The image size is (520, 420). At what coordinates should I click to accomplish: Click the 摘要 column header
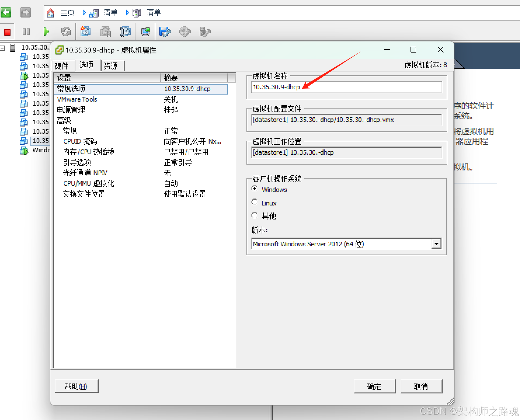click(x=194, y=78)
